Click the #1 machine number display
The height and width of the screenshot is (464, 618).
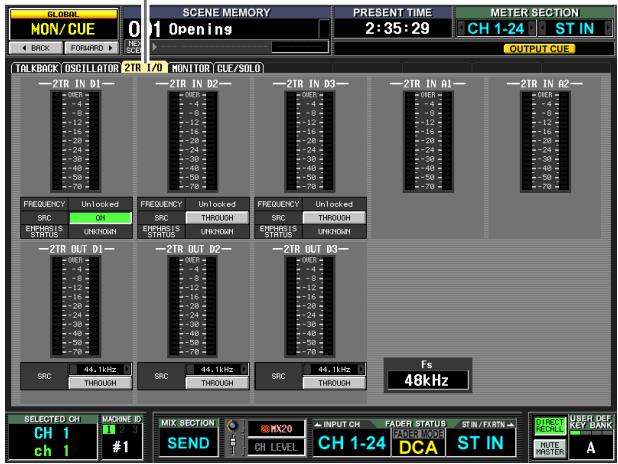pos(121,447)
